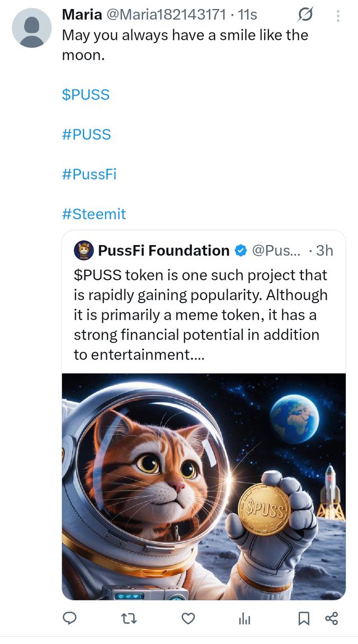Click the Grok circle-slash icon
358x644 pixels.
[x=307, y=15]
